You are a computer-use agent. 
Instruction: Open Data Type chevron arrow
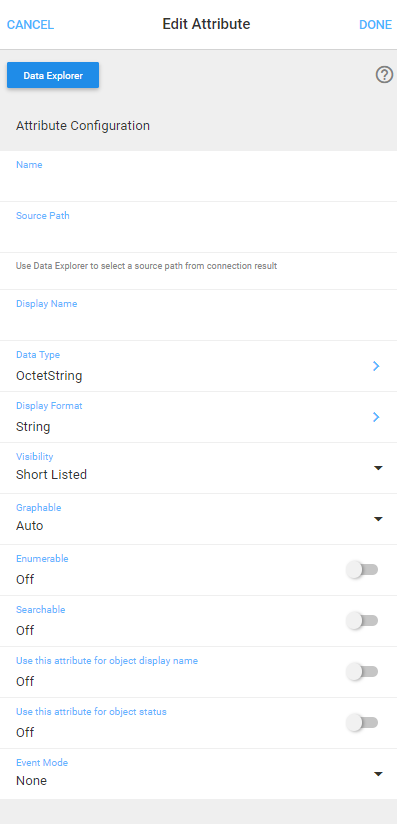tap(376, 366)
